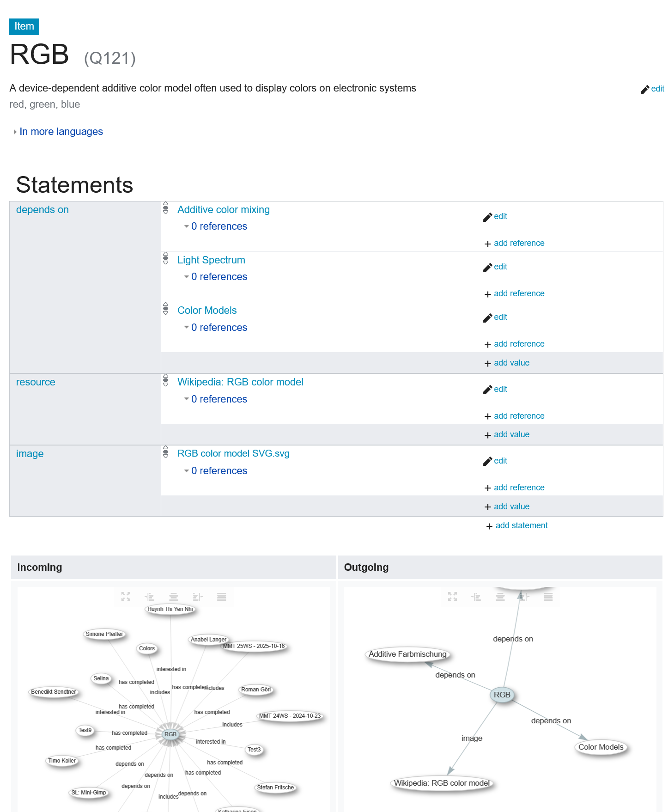The width and height of the screenshot is (668, 812).
Task: Select Color Models node in Outgoing graph
Action: tap(601, 747)
